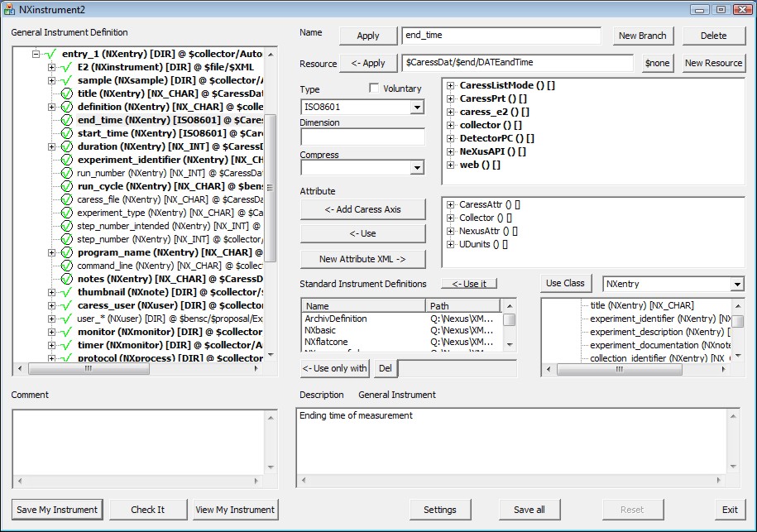Click green checkmark icon beside end_time node
757x532 pixels.
pos(67,121)
